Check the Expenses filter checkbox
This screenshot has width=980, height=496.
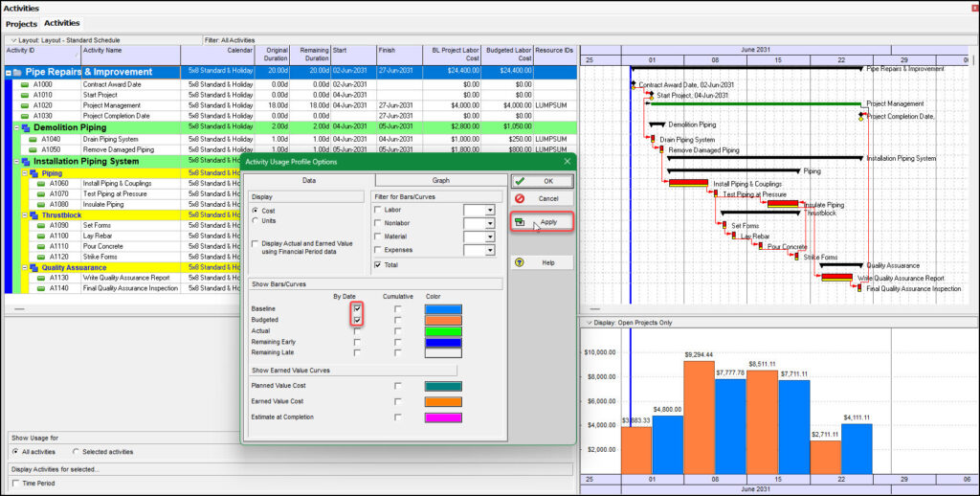(377, 250)
